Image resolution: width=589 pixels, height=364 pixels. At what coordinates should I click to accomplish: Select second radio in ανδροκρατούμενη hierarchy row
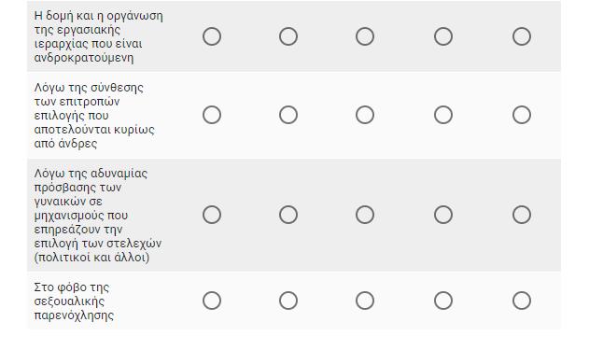pyautogui.click(x=288, y=36)
